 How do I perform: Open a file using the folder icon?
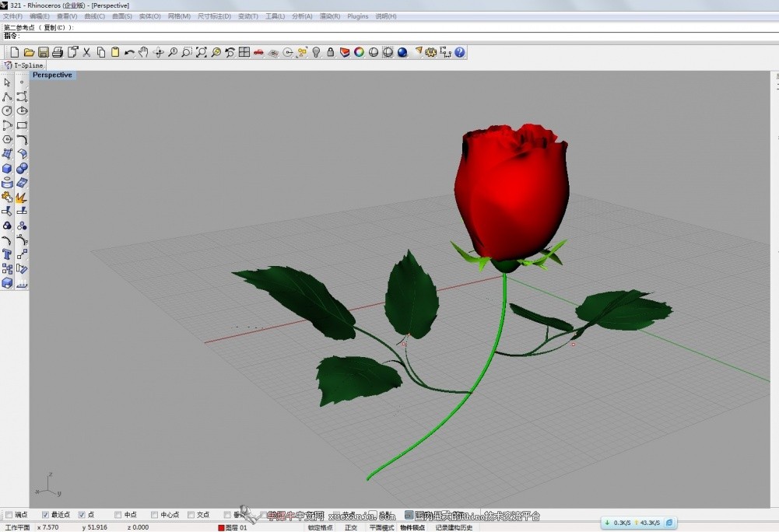[x=29, y=52]
